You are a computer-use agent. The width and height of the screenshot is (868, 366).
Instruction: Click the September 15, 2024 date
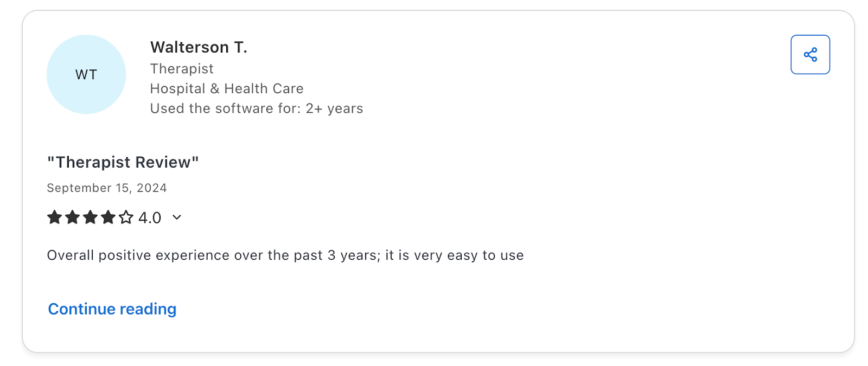point(106,188)
